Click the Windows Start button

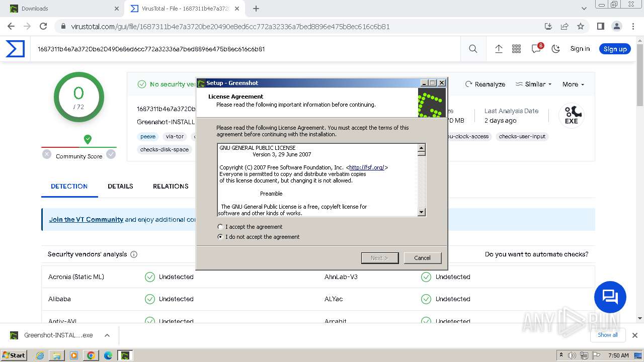(x=14, y=355)
